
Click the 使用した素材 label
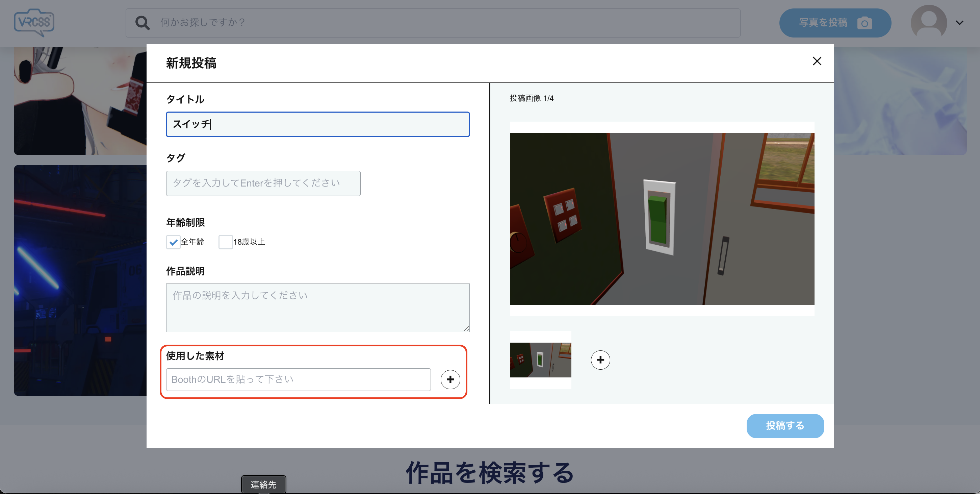coord(195,356)
